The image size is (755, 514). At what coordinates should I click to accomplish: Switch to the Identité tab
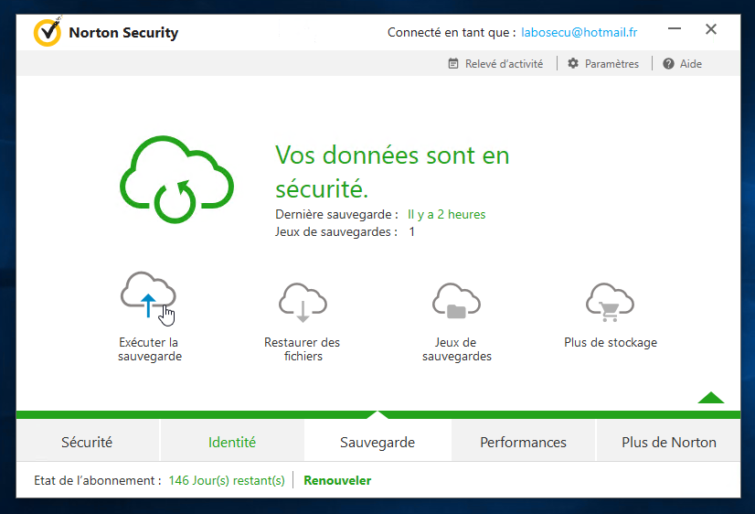tap(232, 442)
